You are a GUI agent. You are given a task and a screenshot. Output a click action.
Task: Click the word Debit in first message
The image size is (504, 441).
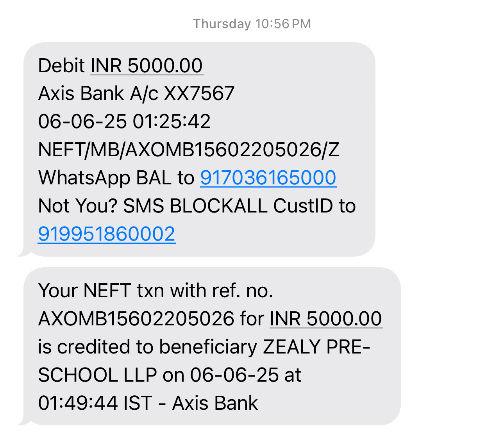tap(61, 66)
